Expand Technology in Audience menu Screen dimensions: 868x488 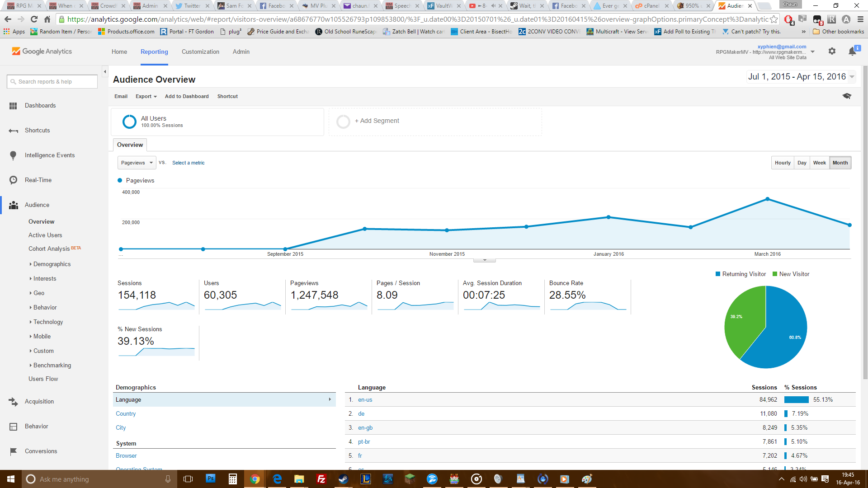click(x=48, y=322)
